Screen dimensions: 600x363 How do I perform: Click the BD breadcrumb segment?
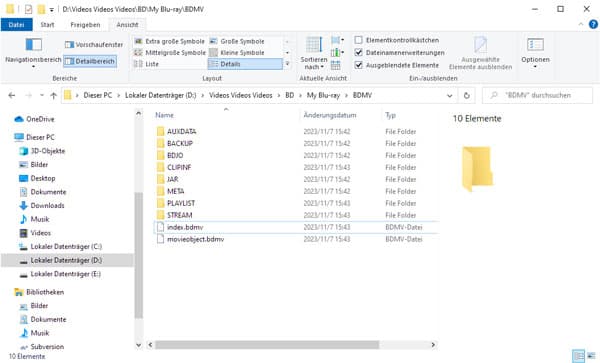[x=290, y=95]
